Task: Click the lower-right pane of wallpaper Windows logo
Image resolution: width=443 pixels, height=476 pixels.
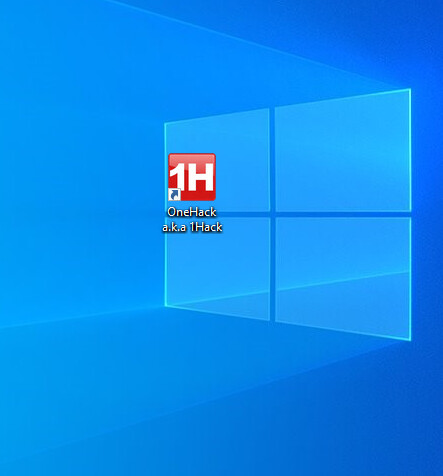Action: pos(343,277)
